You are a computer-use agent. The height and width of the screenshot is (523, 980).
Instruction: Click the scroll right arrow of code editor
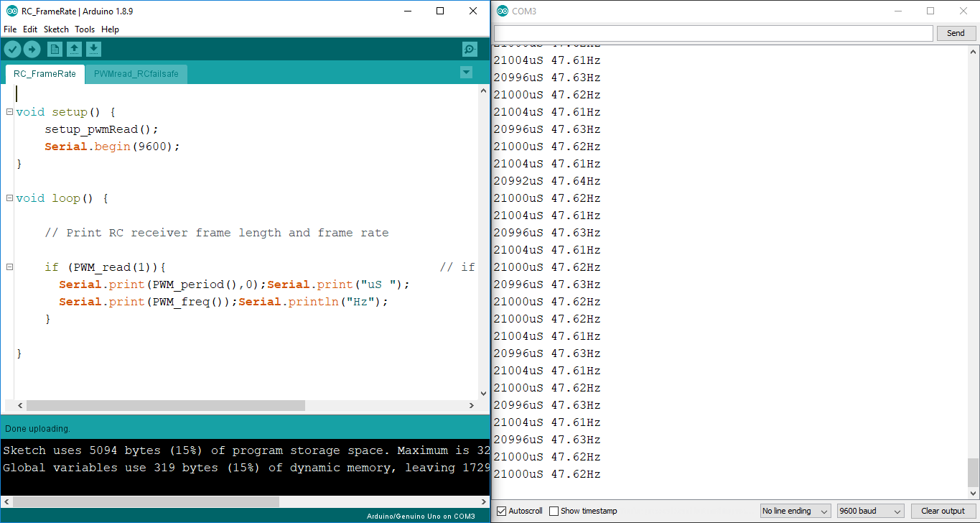[x=472, y=406]
